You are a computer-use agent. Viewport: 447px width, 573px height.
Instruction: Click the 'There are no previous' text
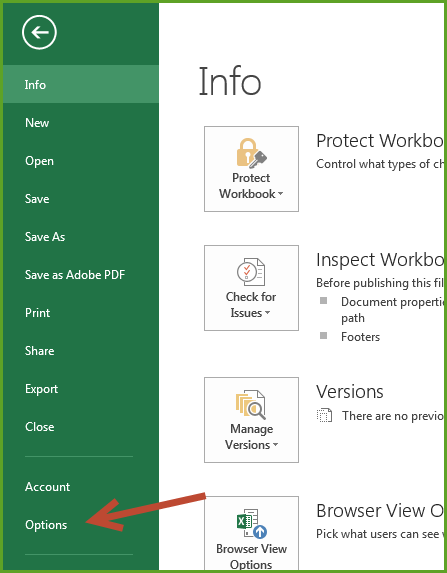393,416
